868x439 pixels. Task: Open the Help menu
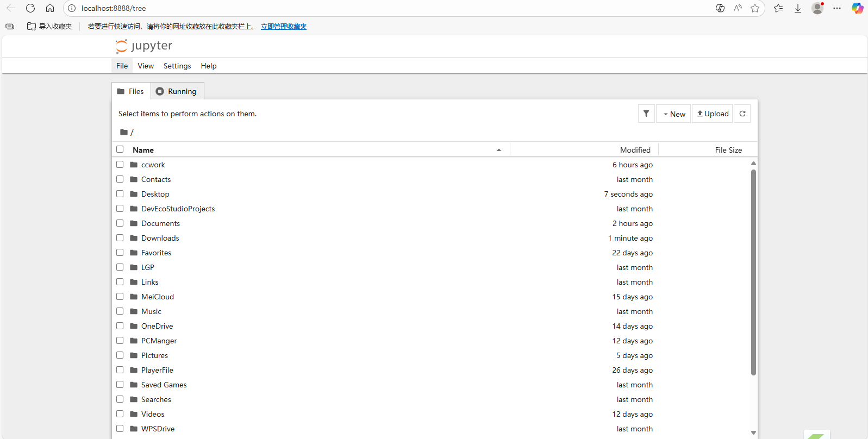209,66
